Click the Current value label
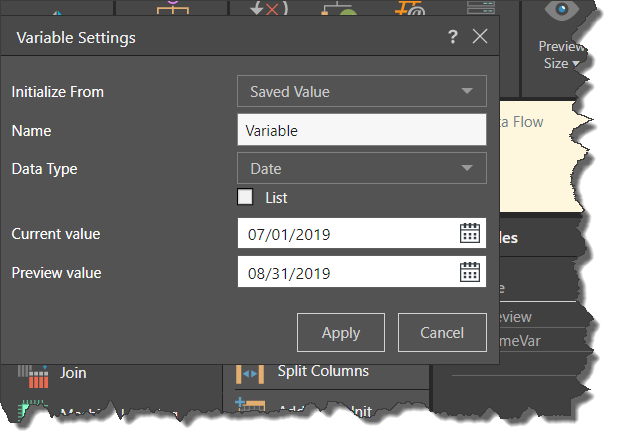Screen dimensions: 617x445 point(56,234)
